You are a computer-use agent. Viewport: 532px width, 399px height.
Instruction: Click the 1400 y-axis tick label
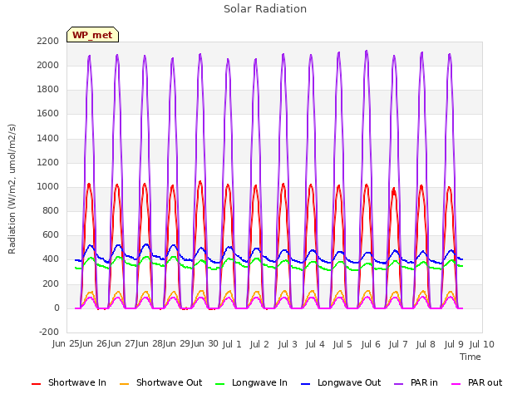tap(48, 139)
